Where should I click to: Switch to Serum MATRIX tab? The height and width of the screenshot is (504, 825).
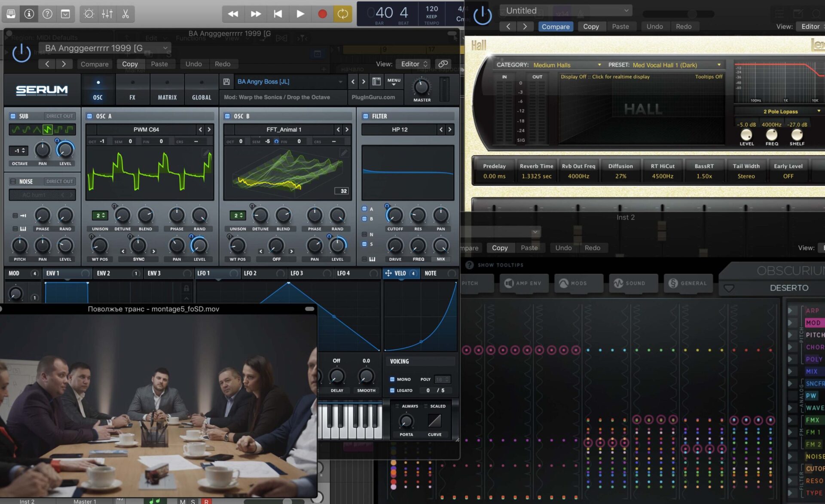coord(167,89)
